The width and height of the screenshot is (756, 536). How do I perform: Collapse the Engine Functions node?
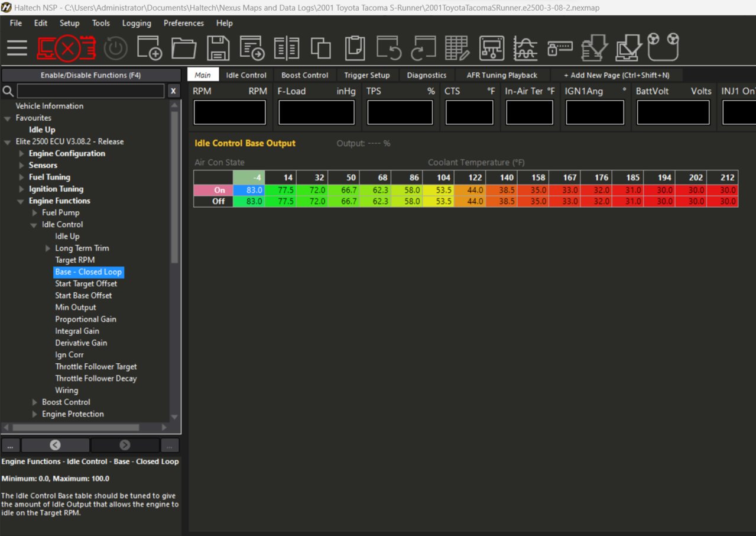coord(22,201)
